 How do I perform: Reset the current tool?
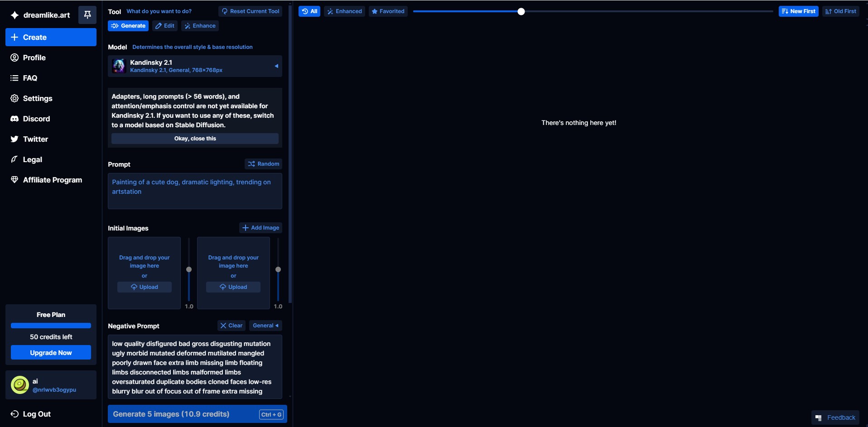point(250,11)
